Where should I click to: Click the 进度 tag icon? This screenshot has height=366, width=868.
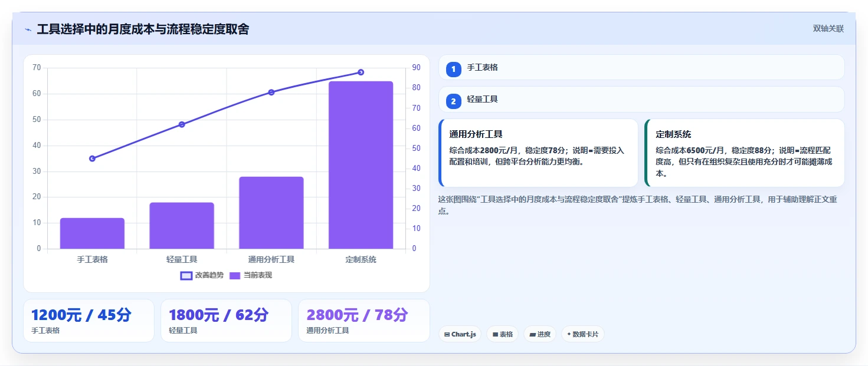click(533, 334)
